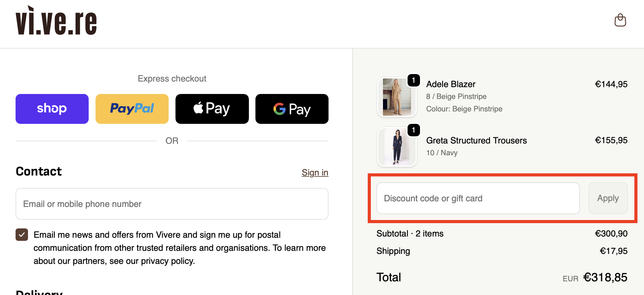Click the Shipping cost €17,95
Viewport: 644px width, 295px height.
(x=613, y=251)
